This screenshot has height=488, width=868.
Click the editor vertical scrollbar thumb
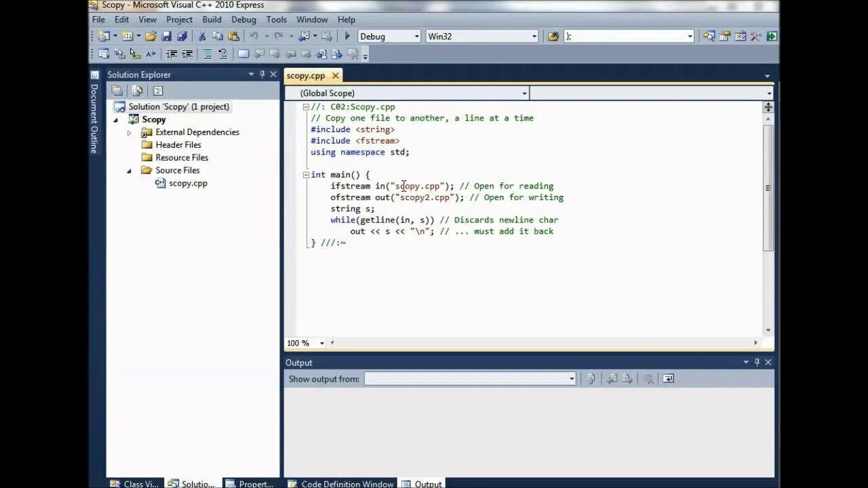tap(768, 188)
